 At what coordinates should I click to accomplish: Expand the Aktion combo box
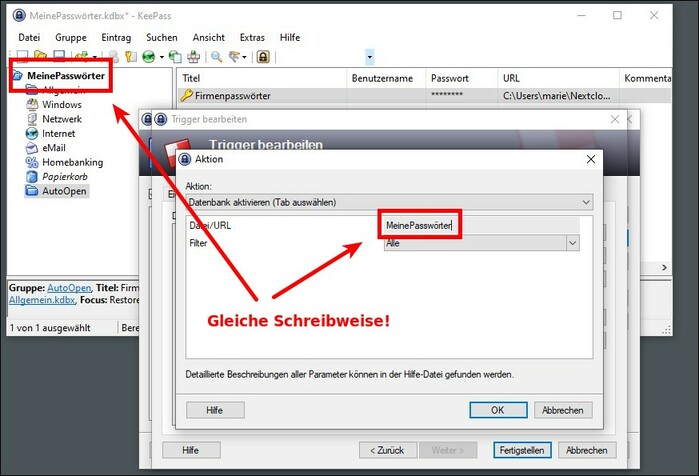tap(389, 202)
